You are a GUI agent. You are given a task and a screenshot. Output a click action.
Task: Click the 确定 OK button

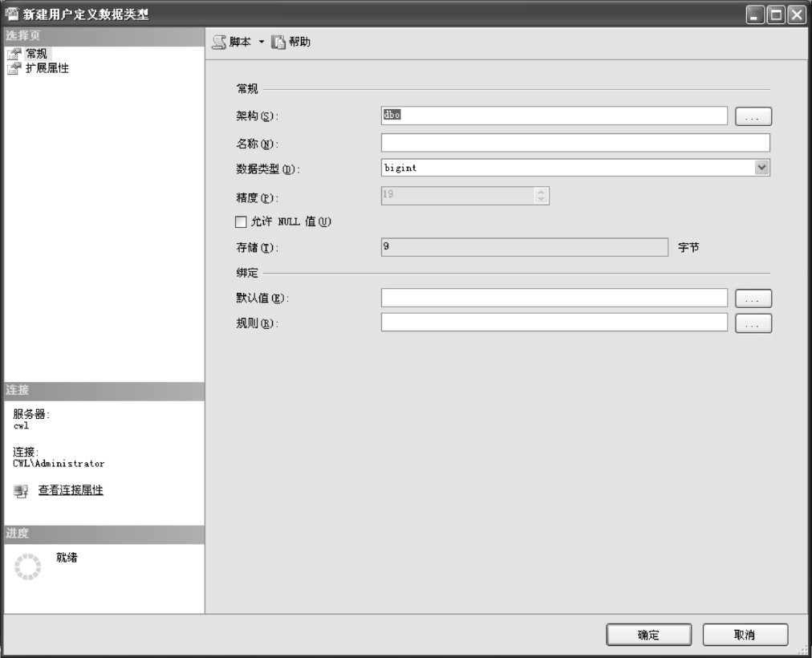tap(649, 635)
